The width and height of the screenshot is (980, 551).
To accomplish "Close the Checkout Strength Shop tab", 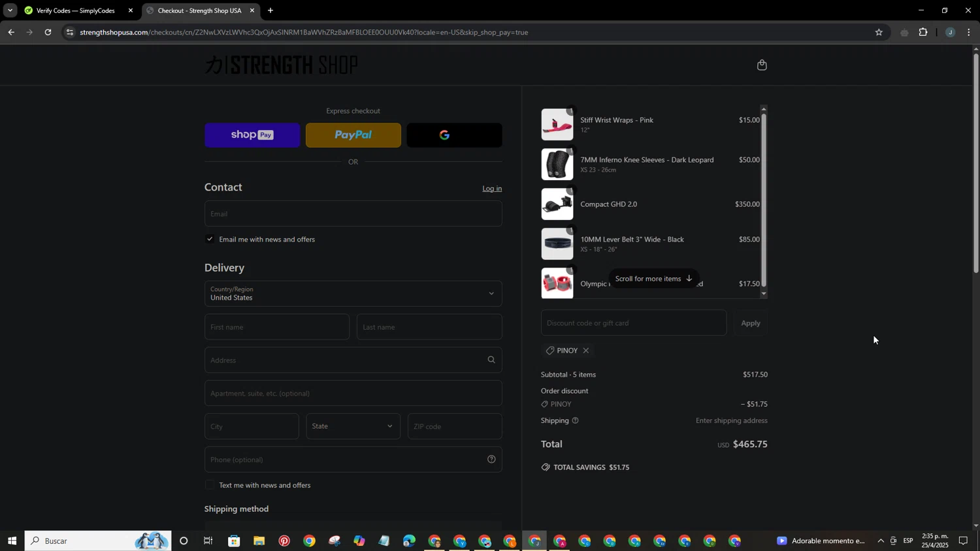I will [x=252, y=10].
